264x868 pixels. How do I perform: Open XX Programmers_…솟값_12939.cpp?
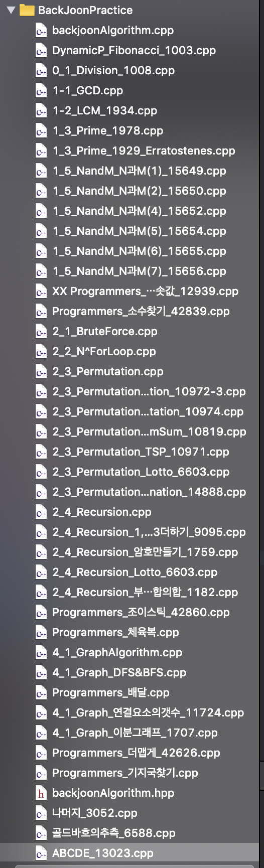tap(146, 292)
